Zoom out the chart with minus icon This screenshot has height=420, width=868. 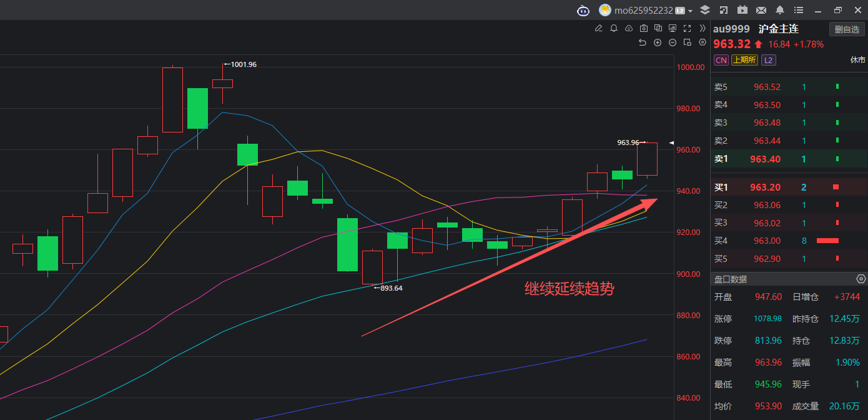coord(672,42)
